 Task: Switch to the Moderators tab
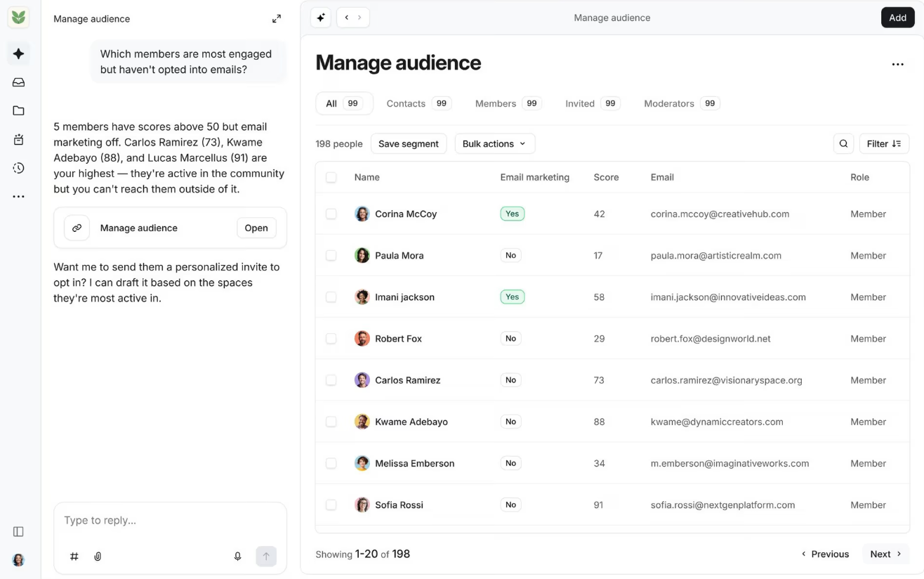click(681, 103)
